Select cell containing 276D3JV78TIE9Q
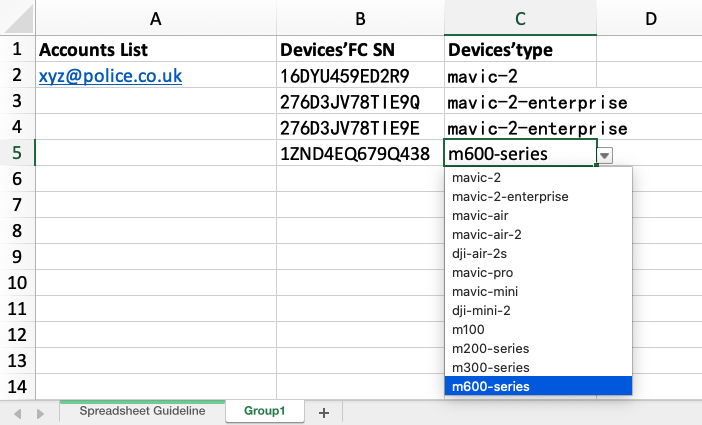Image resolution: width=702 pixels, height=425 pixels. click(360, 101)
